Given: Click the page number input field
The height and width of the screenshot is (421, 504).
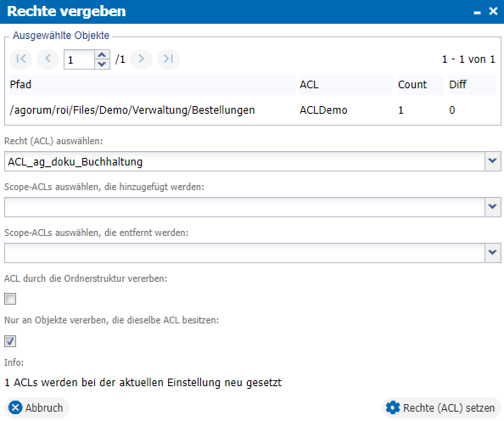Looking at the screenshot, I should click(80, 59).
